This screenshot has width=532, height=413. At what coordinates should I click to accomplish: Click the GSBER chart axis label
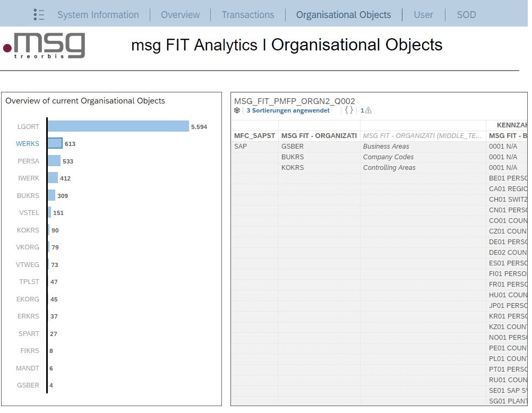point(28,385)
